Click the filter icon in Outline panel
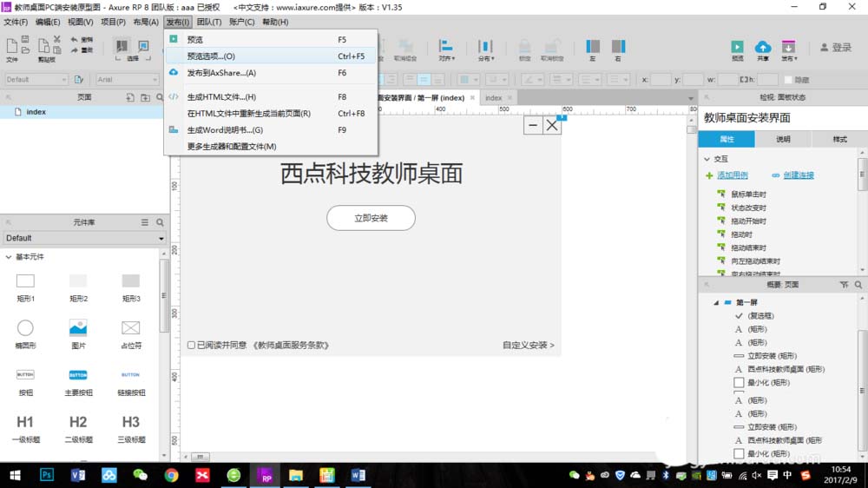The image size is (868, 488). (844, 285)
